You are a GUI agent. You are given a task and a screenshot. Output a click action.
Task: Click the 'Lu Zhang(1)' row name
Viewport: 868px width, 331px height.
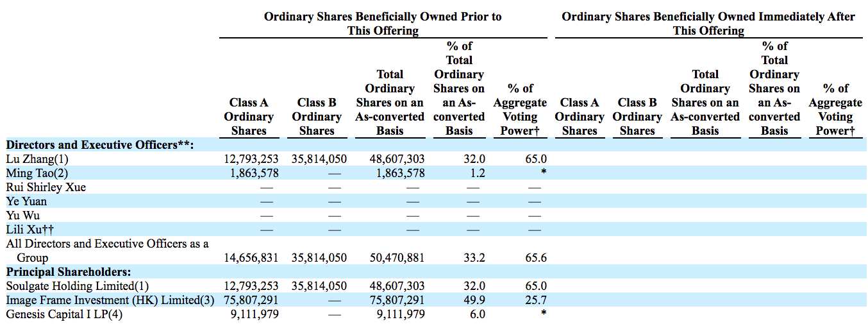(x=37, y=159)
